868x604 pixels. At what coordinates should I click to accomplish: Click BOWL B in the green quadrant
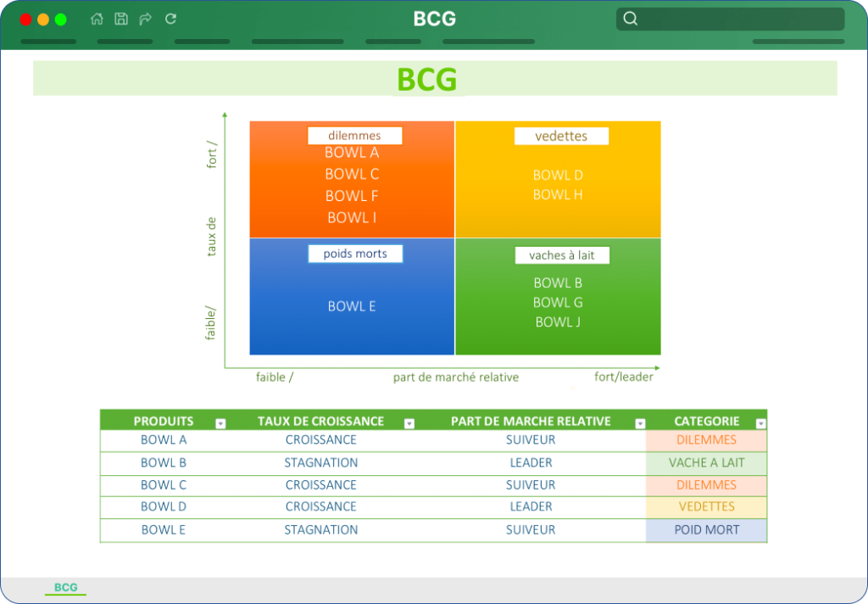click(x=558, y=283)
